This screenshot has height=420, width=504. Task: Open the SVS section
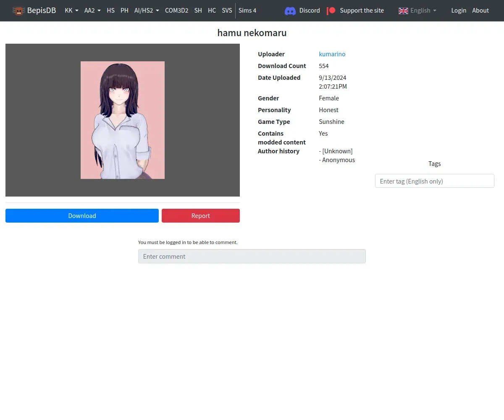(x=227, y=10)
